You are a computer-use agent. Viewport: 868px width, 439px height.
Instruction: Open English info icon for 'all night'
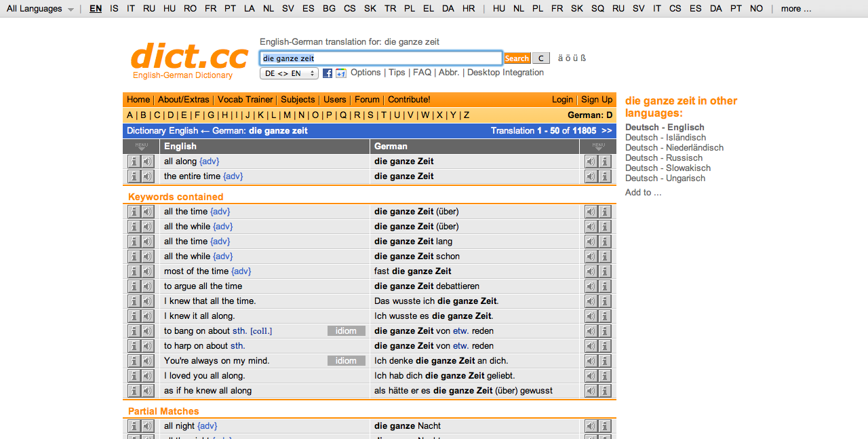coord(134,426)
